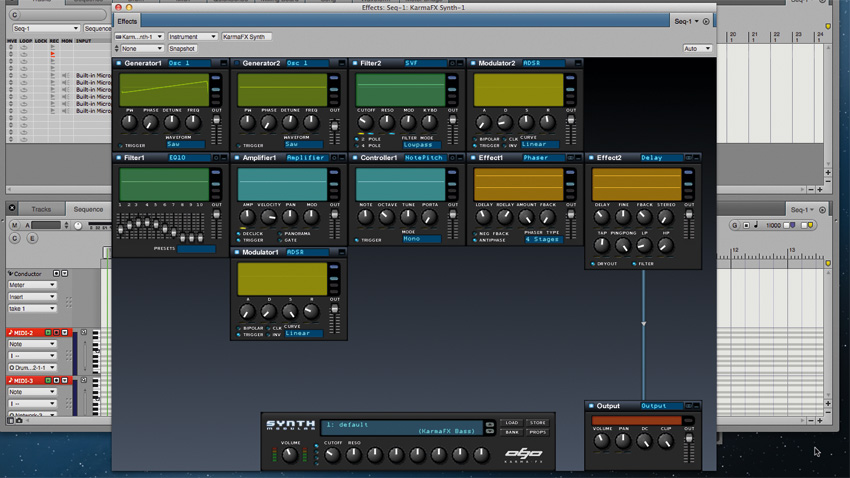Viewport: 850px width, 478px height.
Task: Click the Modulator1 sustain knob S
Action: [290, 312]
